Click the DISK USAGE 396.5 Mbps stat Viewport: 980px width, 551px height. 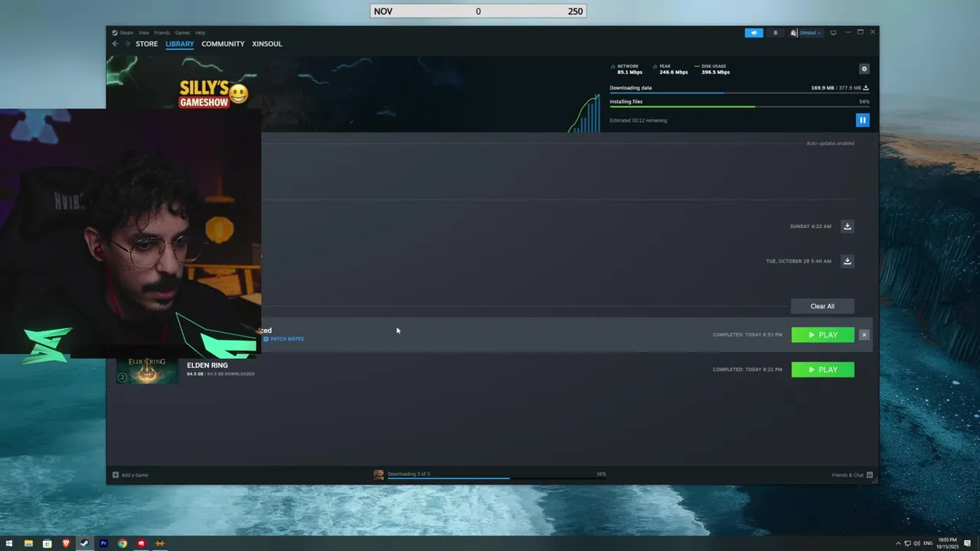point(712,70)
